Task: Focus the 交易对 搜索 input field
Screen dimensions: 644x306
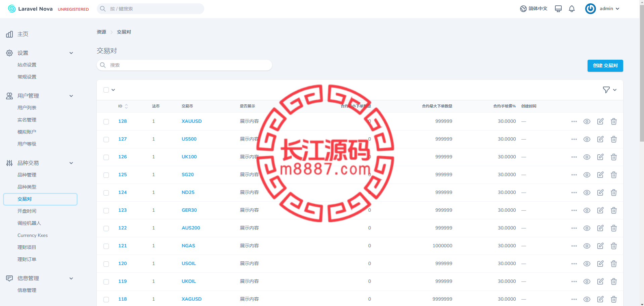Action: (184, 65)
